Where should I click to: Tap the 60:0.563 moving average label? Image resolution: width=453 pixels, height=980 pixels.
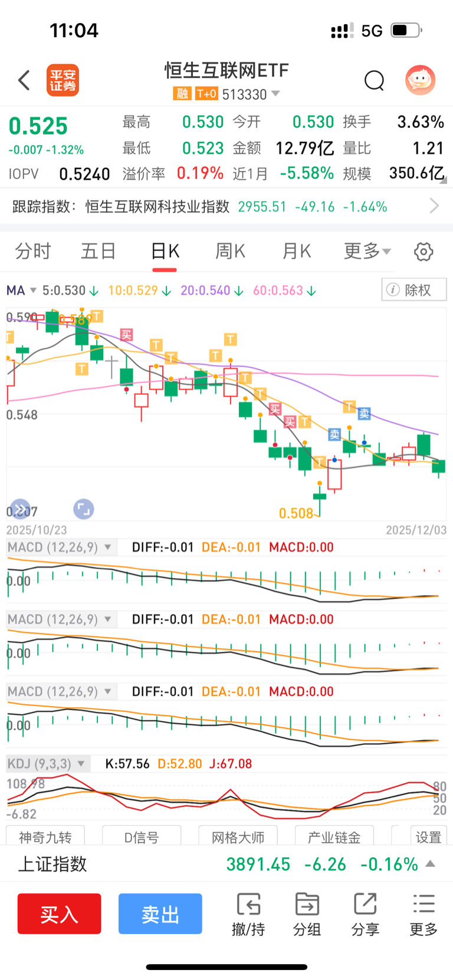coord(278,291)
